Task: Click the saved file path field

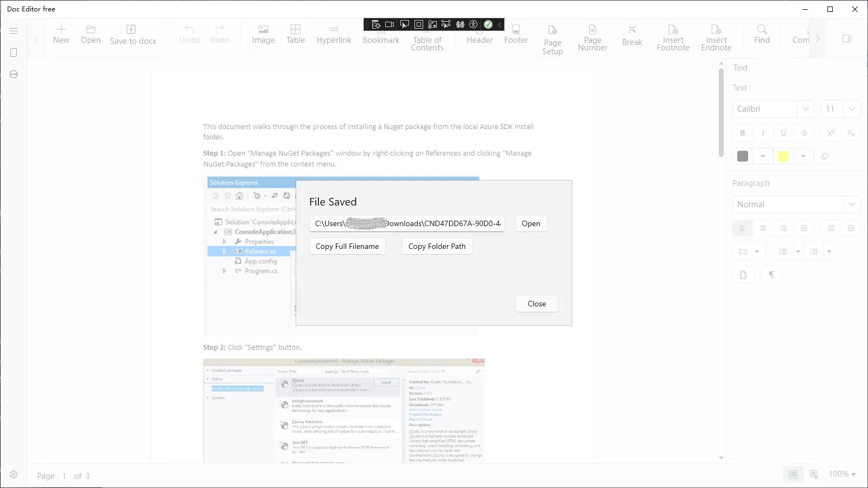Action: (x=407, y=223)
